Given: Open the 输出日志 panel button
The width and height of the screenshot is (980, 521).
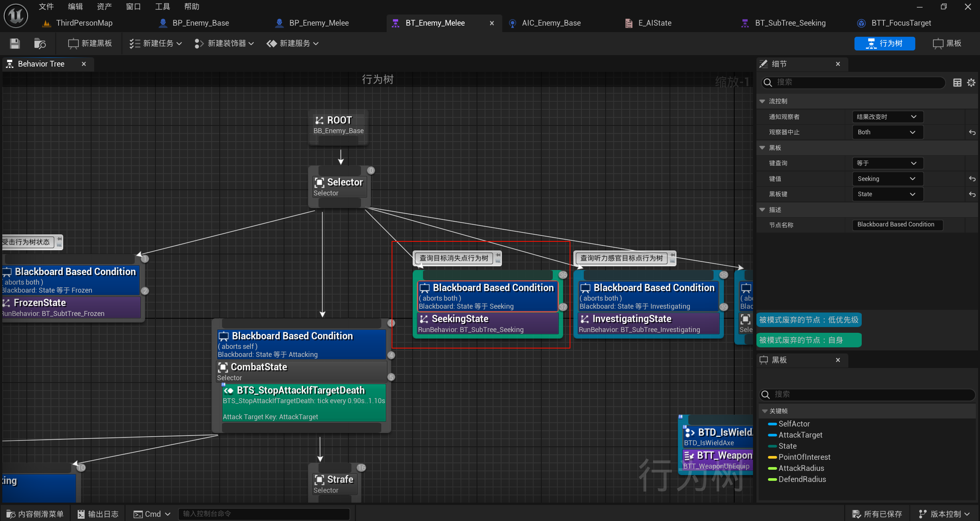Looking at the screenshot, I should [x=98, y=514].
